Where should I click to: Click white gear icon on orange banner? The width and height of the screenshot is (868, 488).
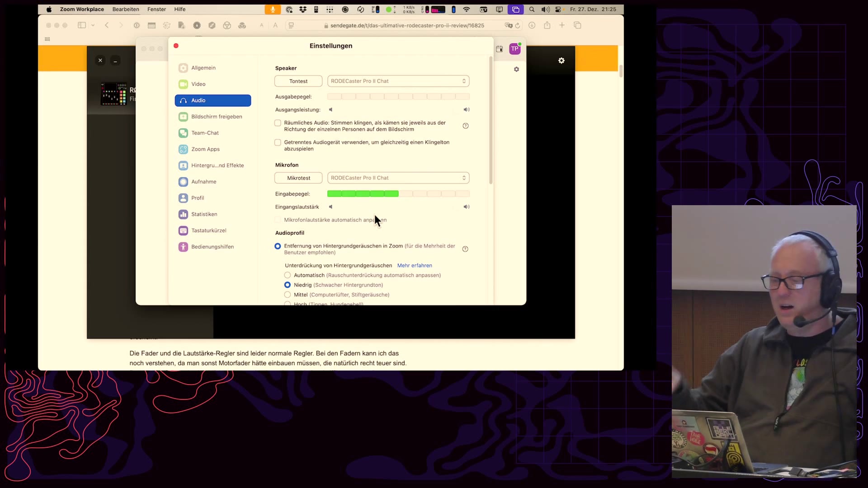click(561, 61)
